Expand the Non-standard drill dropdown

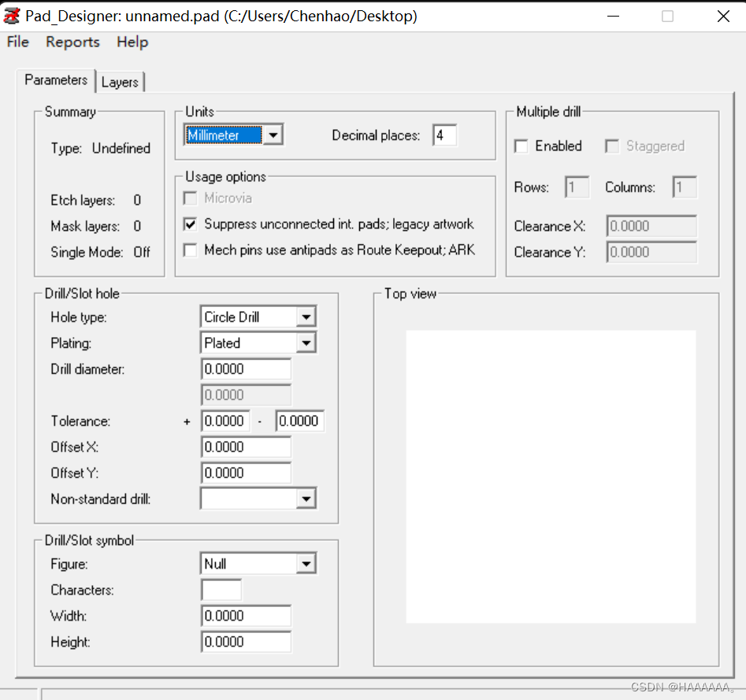point(306,499)
